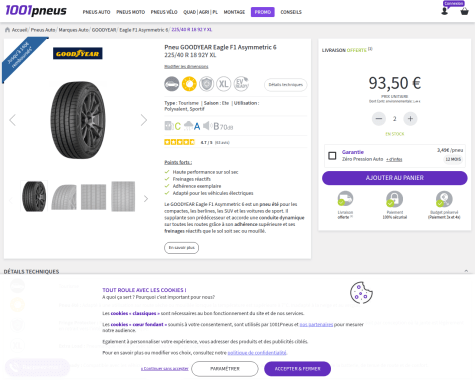Click the XL extra load badge icon
The width and height of the screenshot is (475, 380).
point(224,84)
